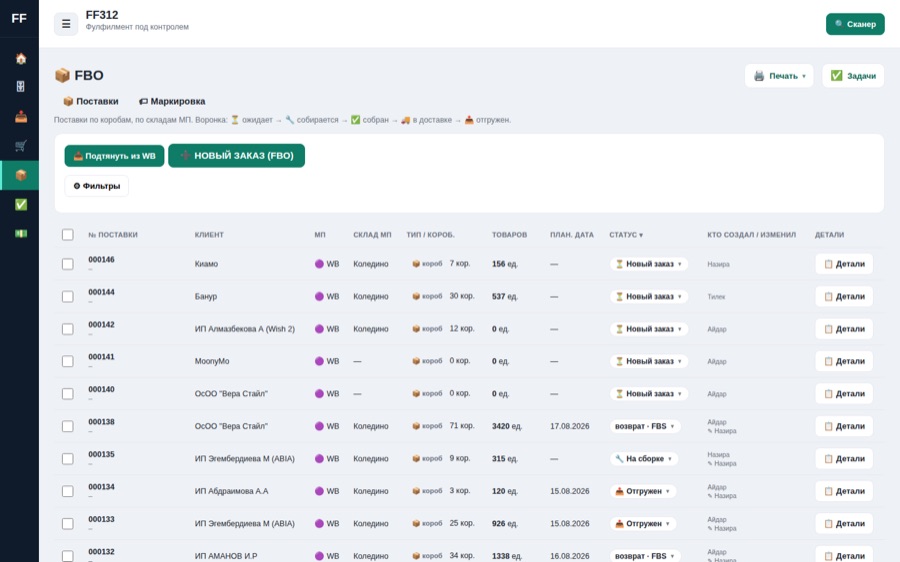The height and width of the screenshot is (562, 900).
Task: Tick the select-all checkbox in table header
Action: (x=68, y=235)
